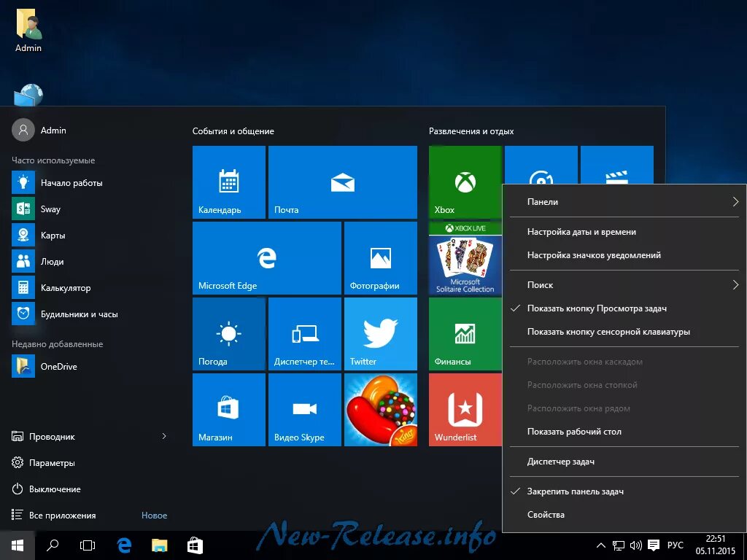Click the Windows Start button
The height and width of the screenshot is (560, 747).
(18, 545)
